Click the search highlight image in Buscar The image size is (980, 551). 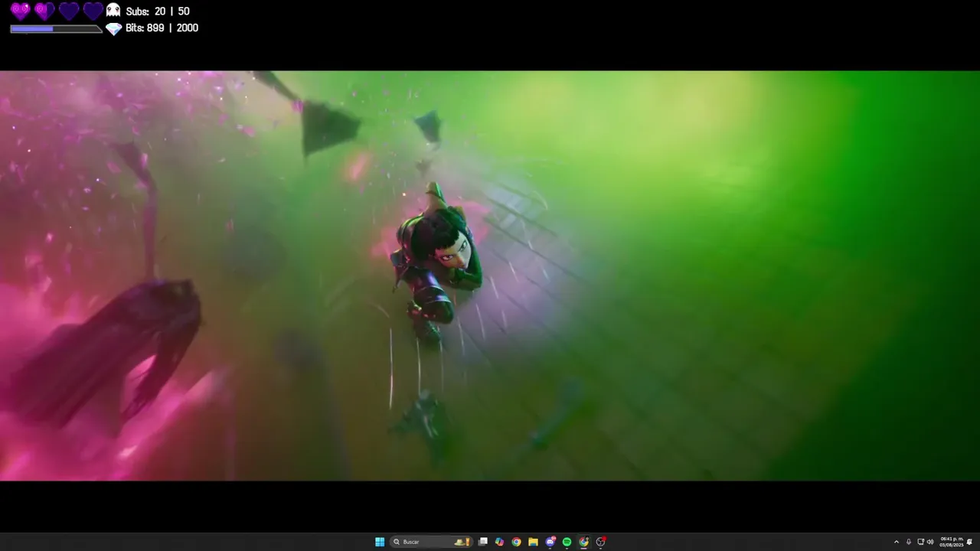click(x=462, y=542)
